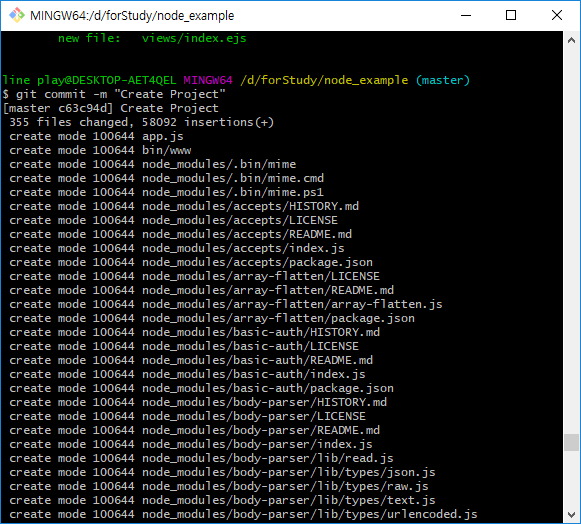
Task: Click 'body-parser/lib/types/raw.js' line
Action: coord(219,487)
